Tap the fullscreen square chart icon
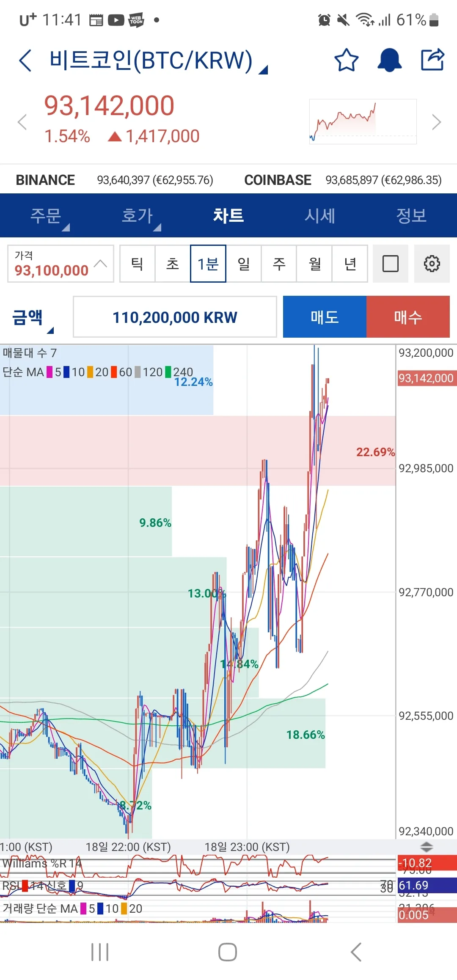This screenshot has height=980, width=457. 390,264
